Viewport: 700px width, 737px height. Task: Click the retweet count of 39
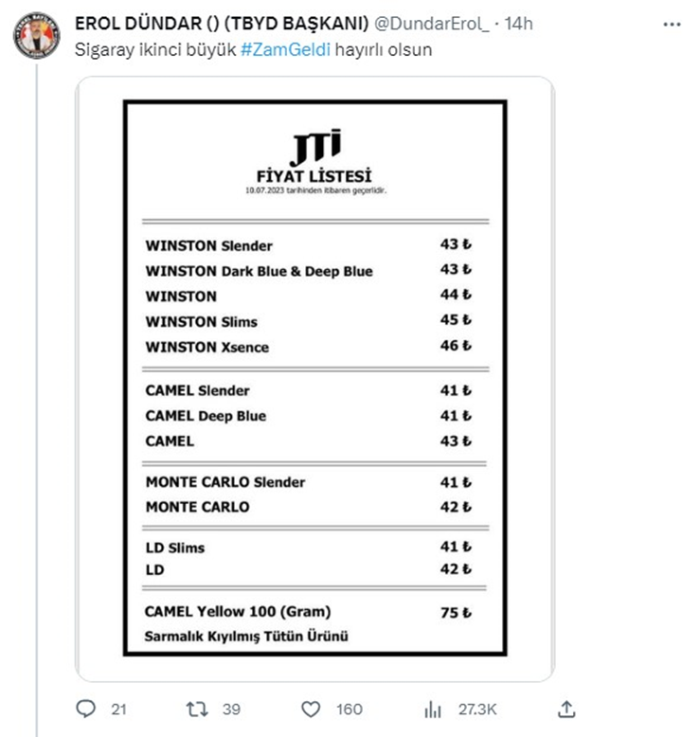click(231, 709)
